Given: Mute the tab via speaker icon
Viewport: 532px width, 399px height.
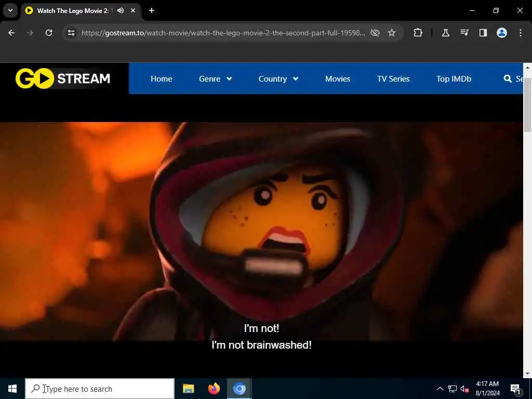Looking at the screenshot, I should pyautogui.click(x=121, y=10).
